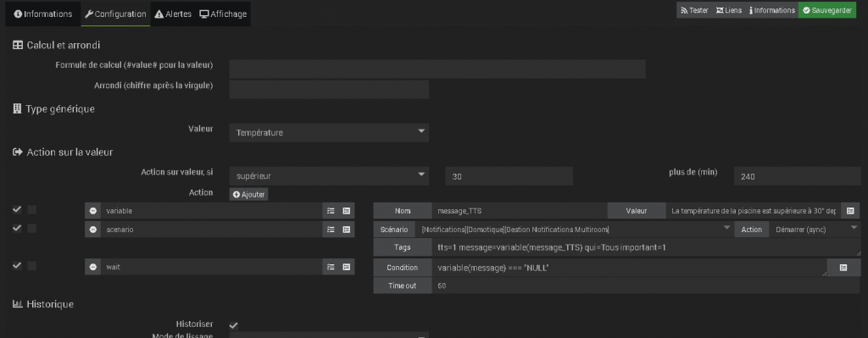The width and height of the screenshot is (868, 338).
Task: Click the Historique section heading
Action: (x=42, y=304)
